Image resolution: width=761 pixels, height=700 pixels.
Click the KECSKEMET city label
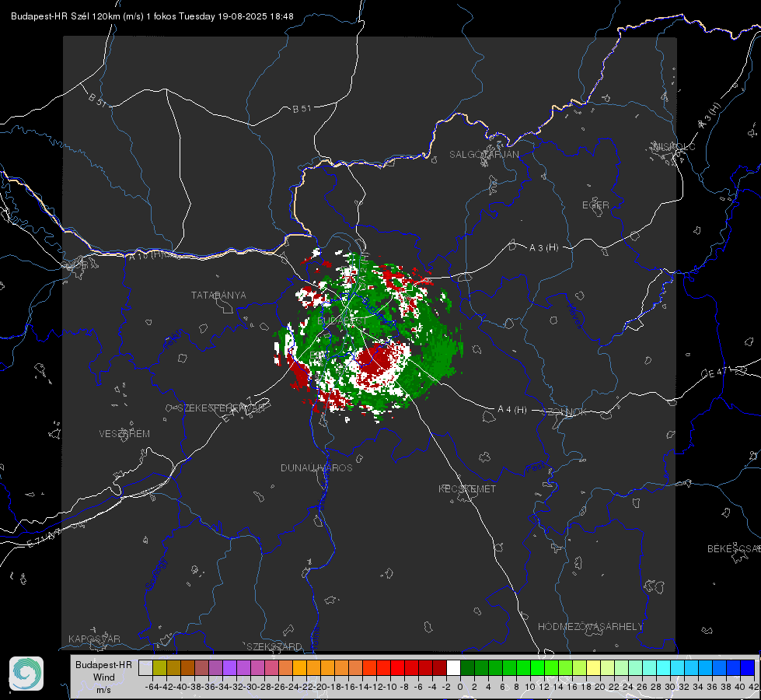coord(467,488)
